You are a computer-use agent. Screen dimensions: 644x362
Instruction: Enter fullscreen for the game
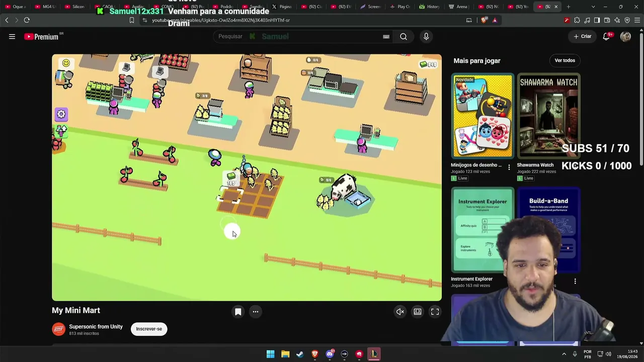435,312
